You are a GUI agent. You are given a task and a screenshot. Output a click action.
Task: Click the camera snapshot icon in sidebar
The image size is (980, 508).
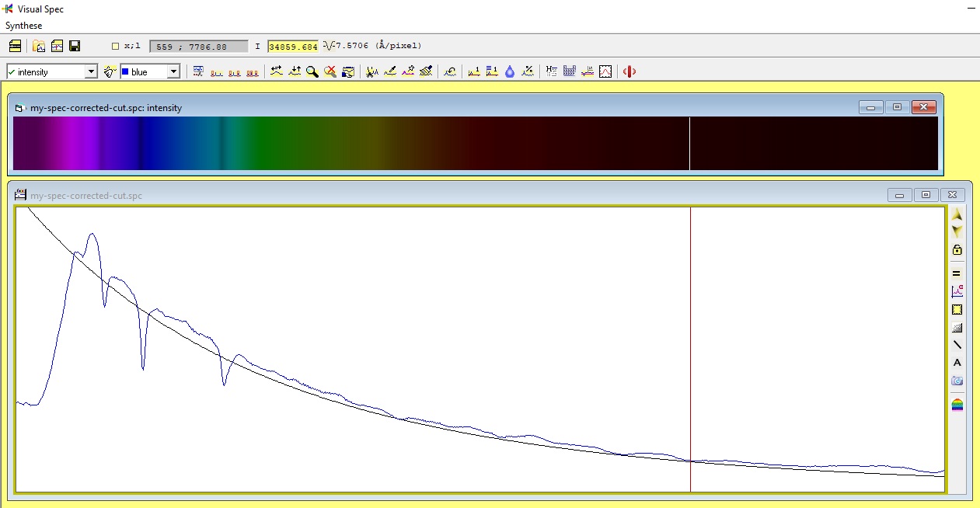pyautogui.click(x=957, y=381)
